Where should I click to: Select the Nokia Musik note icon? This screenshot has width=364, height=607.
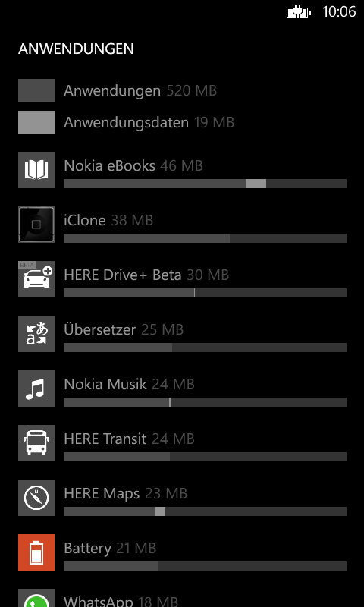pyautogui.click(x=36, y=388)
